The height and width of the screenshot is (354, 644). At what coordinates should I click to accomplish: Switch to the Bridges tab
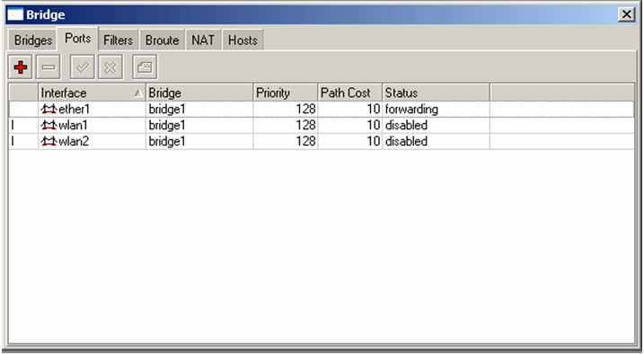click(x=33, y=40)
